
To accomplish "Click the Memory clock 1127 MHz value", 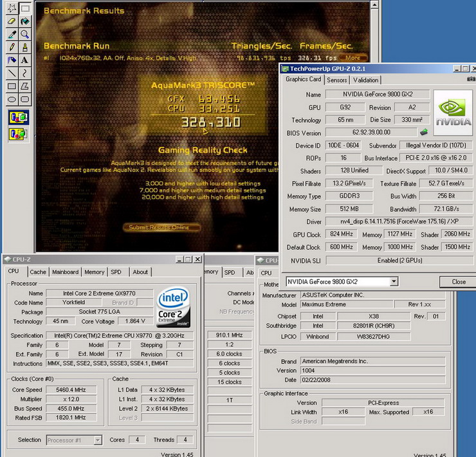I will [399, 234].
